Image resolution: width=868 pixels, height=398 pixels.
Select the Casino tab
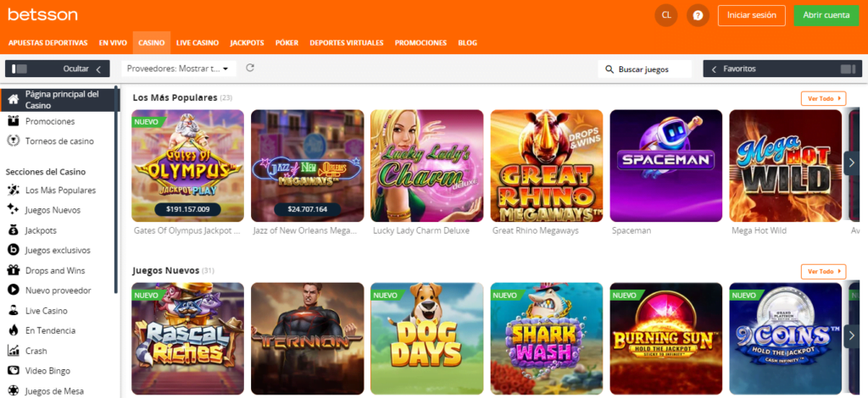pos(152,42)
